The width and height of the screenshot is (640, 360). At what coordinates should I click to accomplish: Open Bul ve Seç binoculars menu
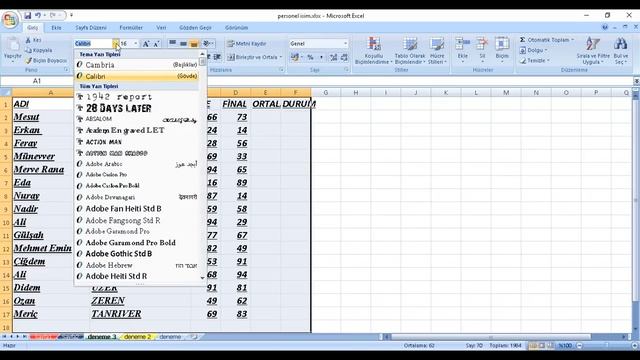coord(620,50)
